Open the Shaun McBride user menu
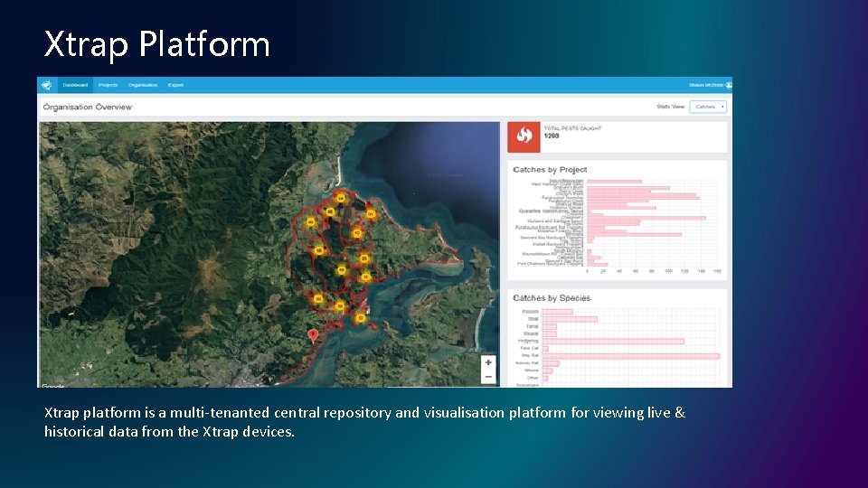This screenshot has width=868, height=488. click(711, 85)
